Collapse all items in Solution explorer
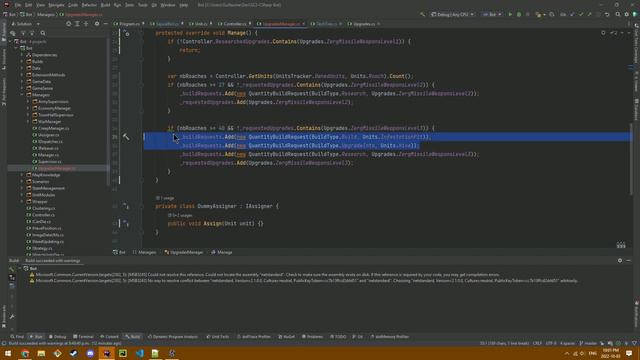The image size is (640, 360). (x=86, y=24)
